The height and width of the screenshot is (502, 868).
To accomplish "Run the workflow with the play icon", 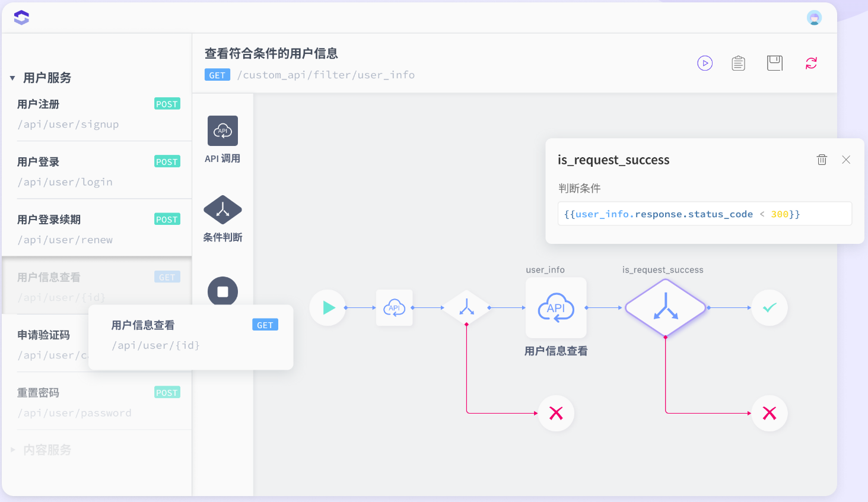I will (705, 63).
